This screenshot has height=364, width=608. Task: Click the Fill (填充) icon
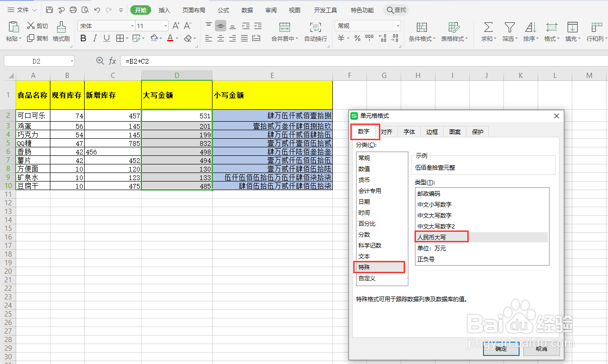click(572, 27)
